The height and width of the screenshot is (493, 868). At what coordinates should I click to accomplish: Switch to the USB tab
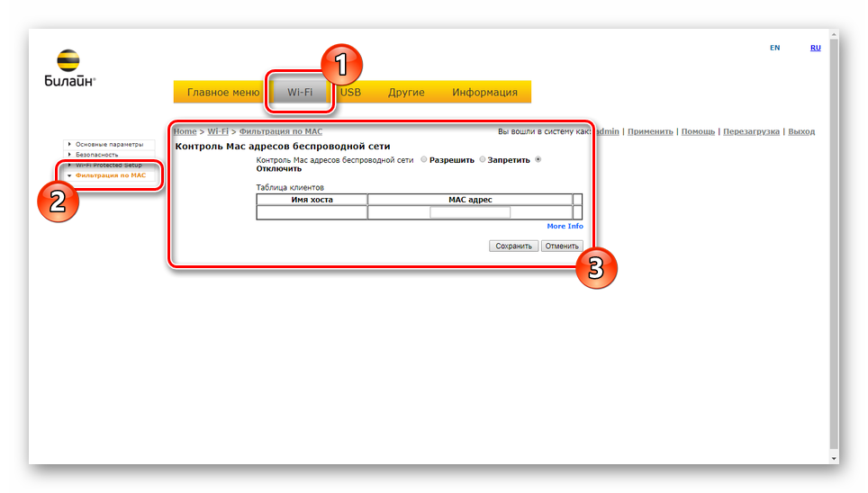pos(350,92)
